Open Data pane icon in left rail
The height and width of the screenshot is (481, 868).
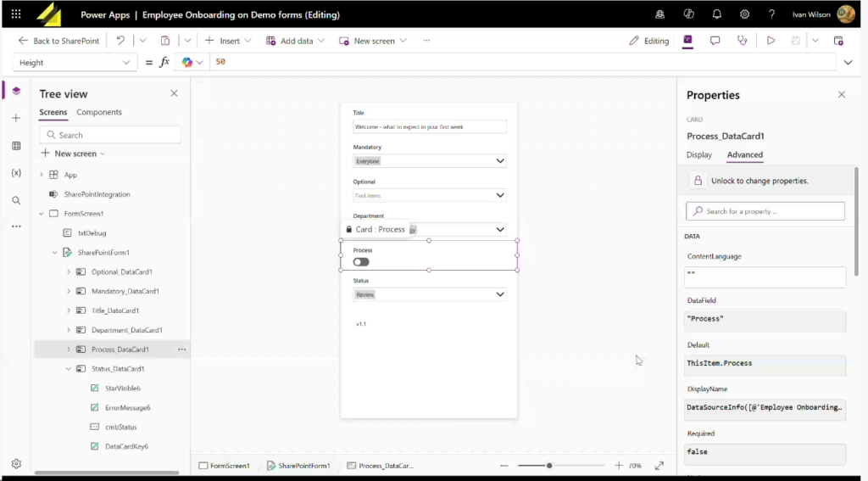16,146
